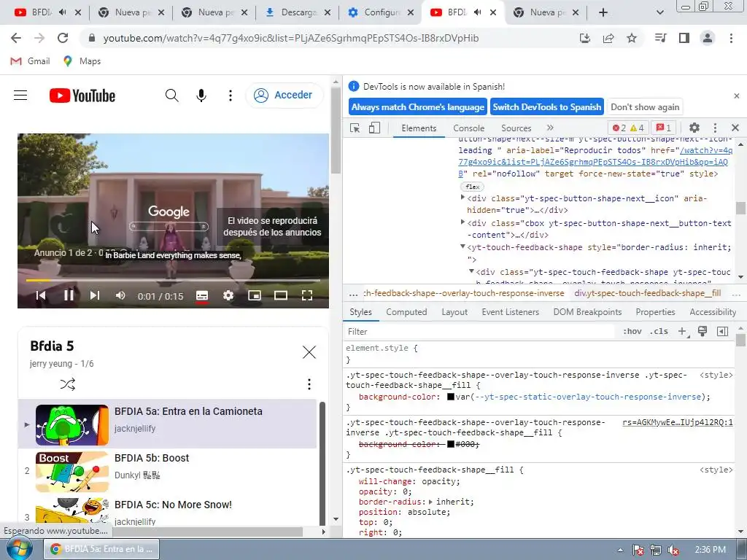Expand the cbox button-text-content div node
747x560 pixels.
(462, 222)
